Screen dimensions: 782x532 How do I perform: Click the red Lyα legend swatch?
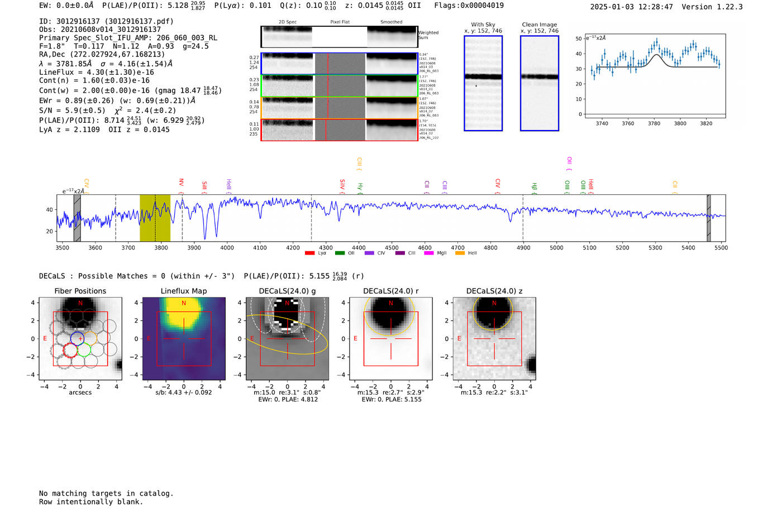309,253
